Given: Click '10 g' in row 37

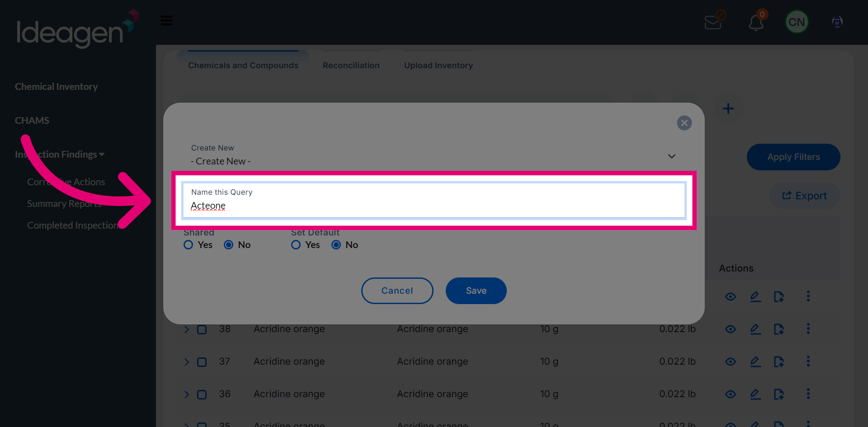Looking at the screenshot, I should point(549,361).
